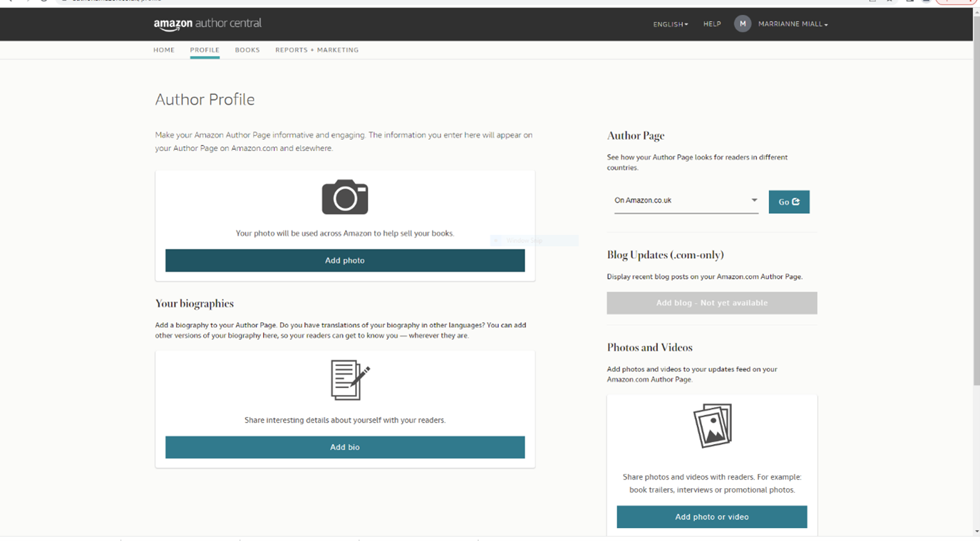
Task: Click the circular M user avatar
Action: click(742, 24)
